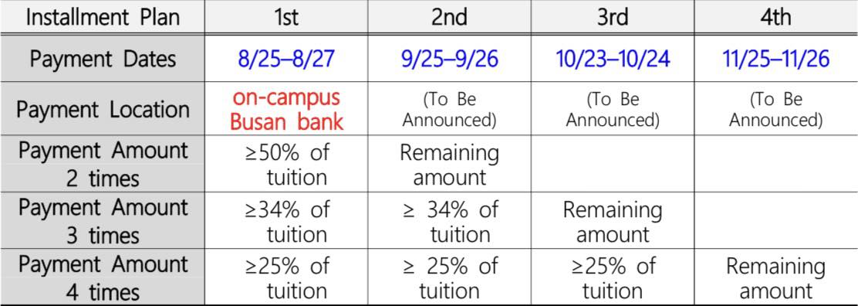Click Remaining amount in the 3rd column
Viewport: 868px width, 306px height.
613,223
